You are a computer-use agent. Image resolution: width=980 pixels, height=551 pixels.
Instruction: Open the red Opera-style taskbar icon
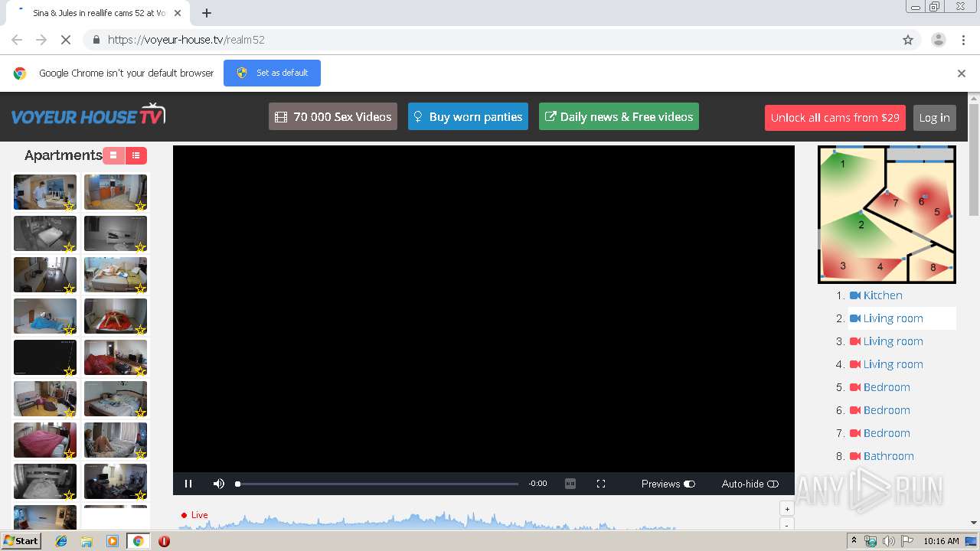tap(164, 541)
